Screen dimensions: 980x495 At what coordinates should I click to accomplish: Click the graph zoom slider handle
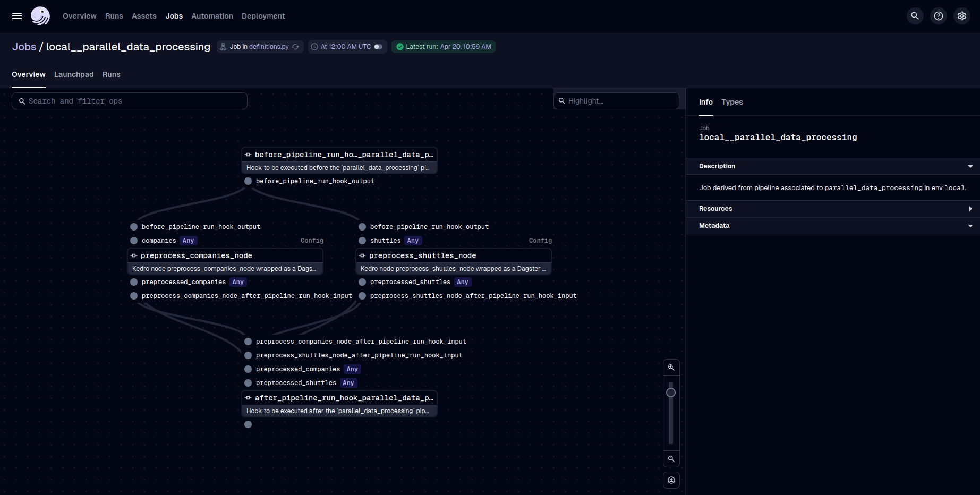click(x=671, y=392)
